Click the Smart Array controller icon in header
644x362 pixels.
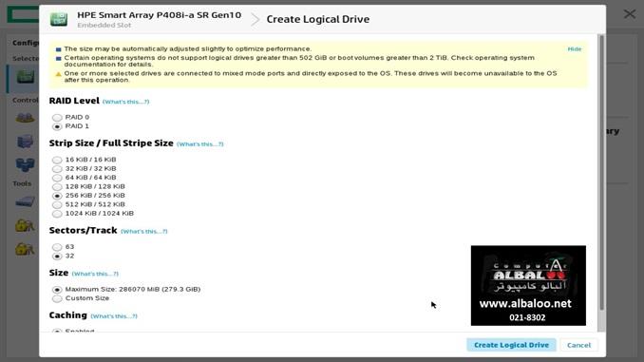click(x=59, y=19)
